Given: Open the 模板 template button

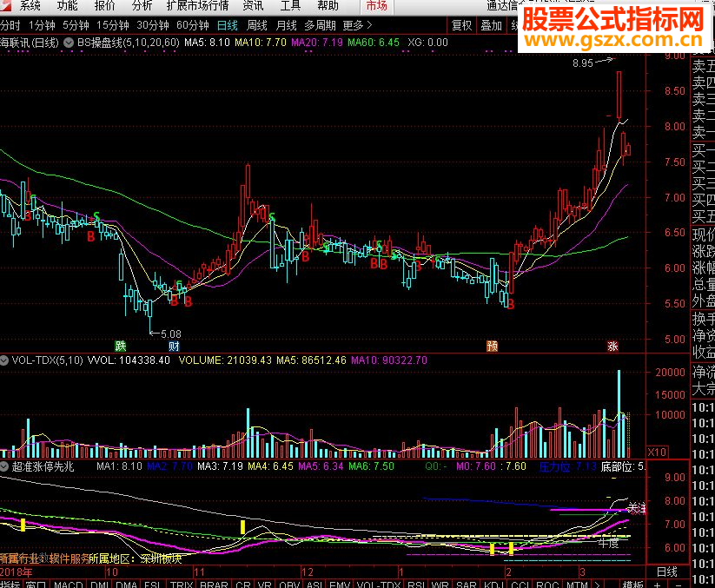Looking at the screenshot, I should [633, 585].
